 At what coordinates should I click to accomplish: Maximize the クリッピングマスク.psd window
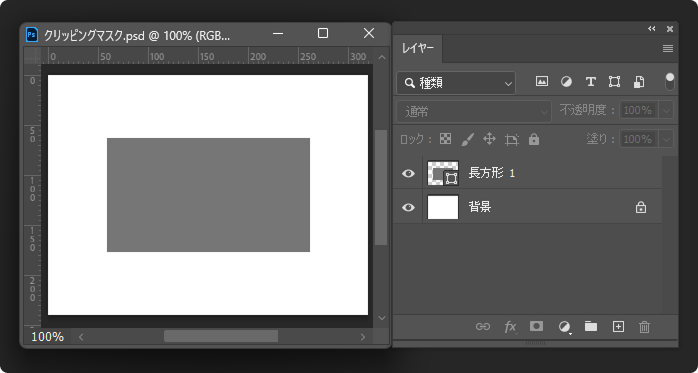[323, 33]
